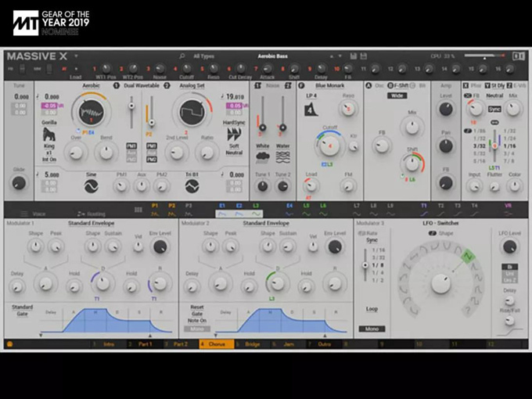Click the link icon below the Sync button
Screen dimensions: 532x399
click(494, 122)
